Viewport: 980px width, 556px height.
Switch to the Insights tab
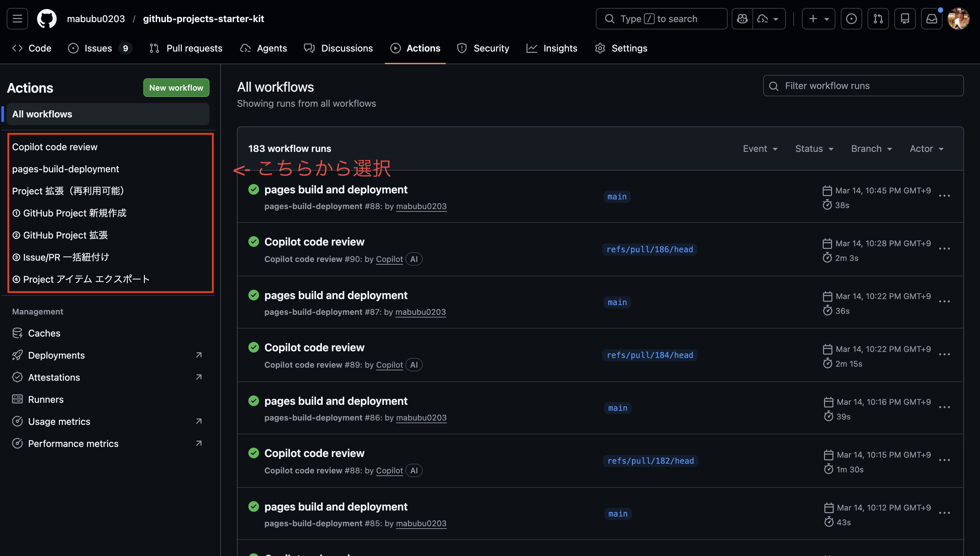(x=552, y=48)
